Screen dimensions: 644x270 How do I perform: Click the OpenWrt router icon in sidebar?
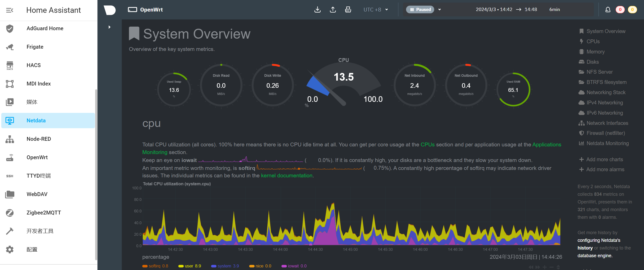coord(10,157)
